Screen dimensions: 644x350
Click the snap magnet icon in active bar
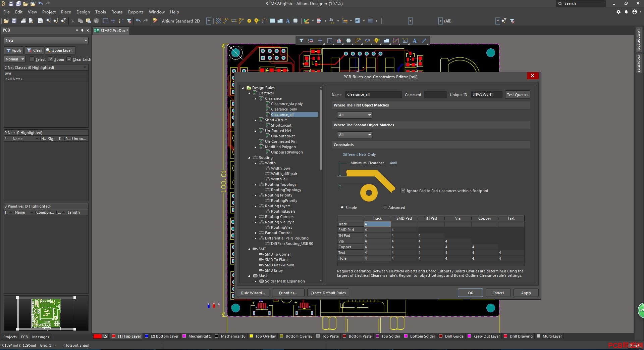pyautogui.click(x=311, y=41)
